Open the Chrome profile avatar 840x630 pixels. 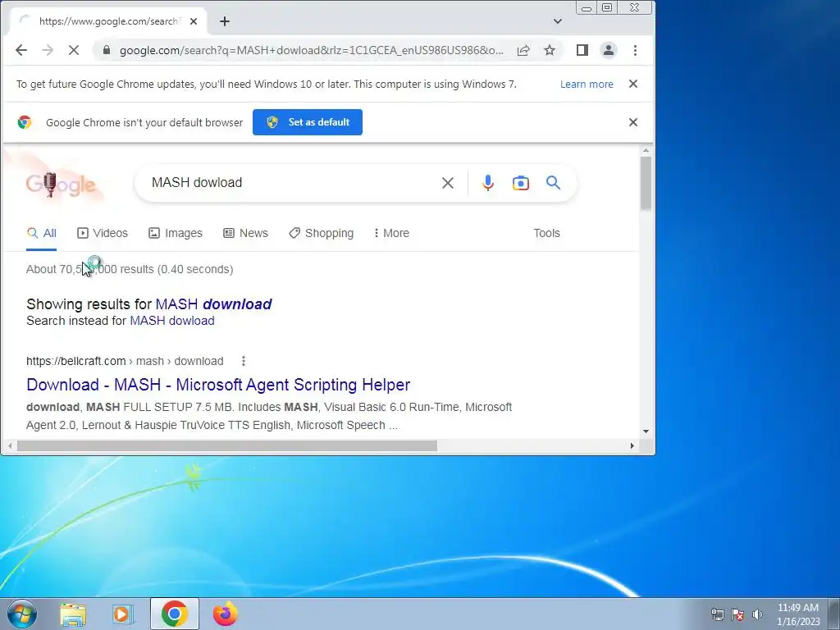tap(609, 50)
